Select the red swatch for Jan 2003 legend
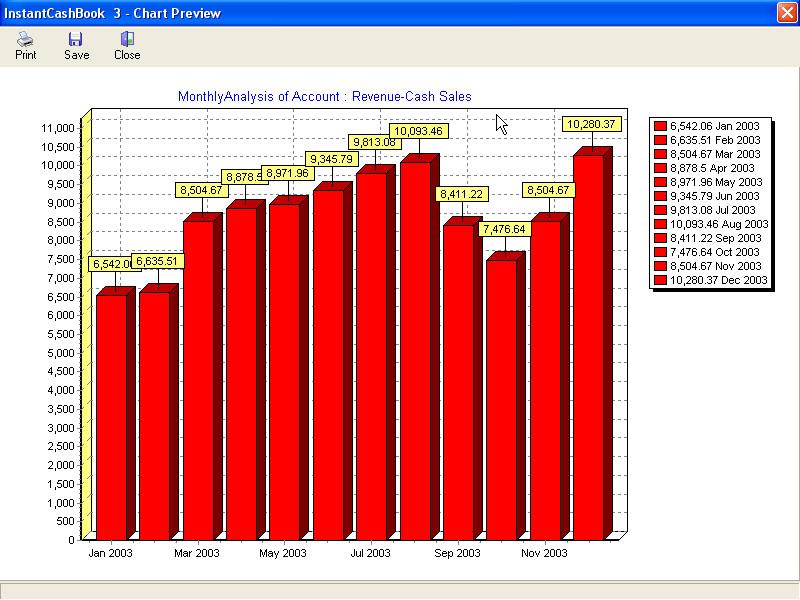This screenshot has width=800, height=600. [660, 126]
